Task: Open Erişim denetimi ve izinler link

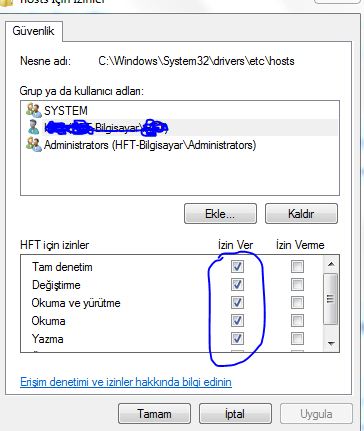Action: tap(126, 382)
